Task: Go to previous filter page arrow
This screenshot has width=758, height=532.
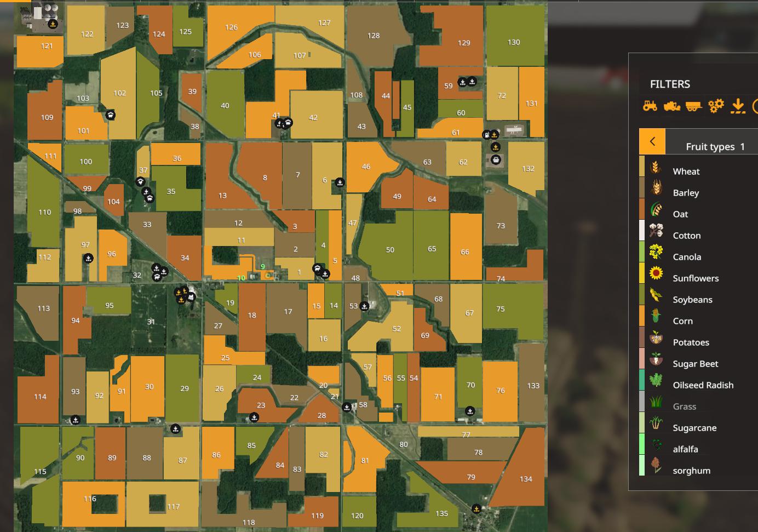Action: pos(652,141)
